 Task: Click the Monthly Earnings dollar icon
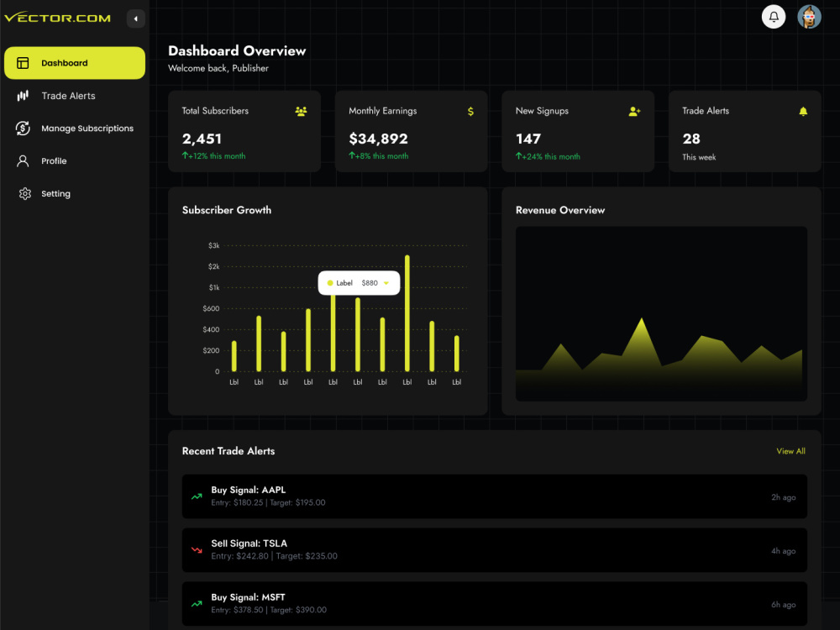pos(470,112)
